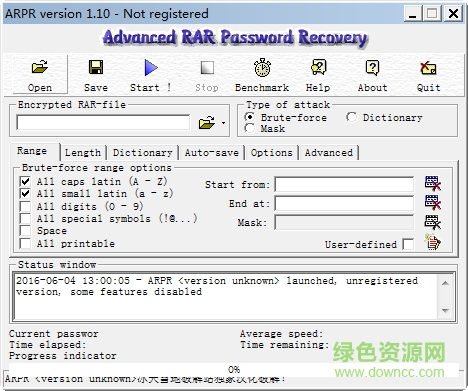
Task: Quit the application via the Quit icon
Action: [x=428, y=75]
